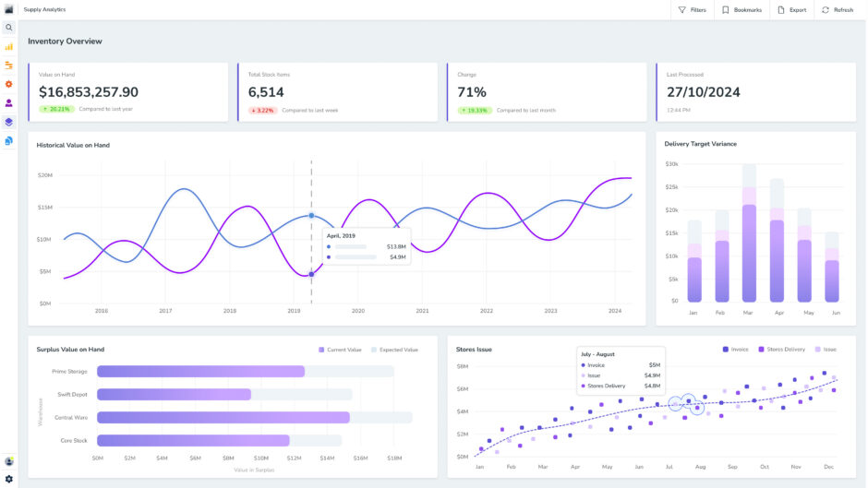Click the Central Ware bar in the surplus chart
Viewport: 868px width, 488px height.
pos(223,417)
